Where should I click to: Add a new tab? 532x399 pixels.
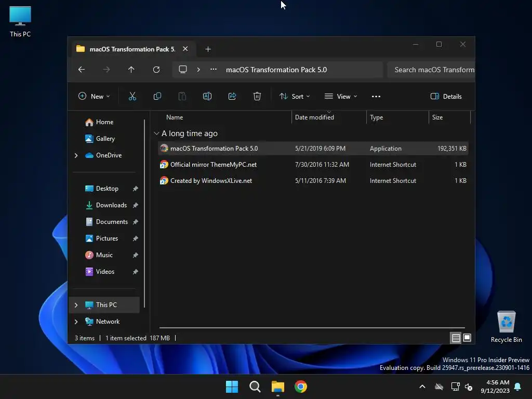(208, 49)
